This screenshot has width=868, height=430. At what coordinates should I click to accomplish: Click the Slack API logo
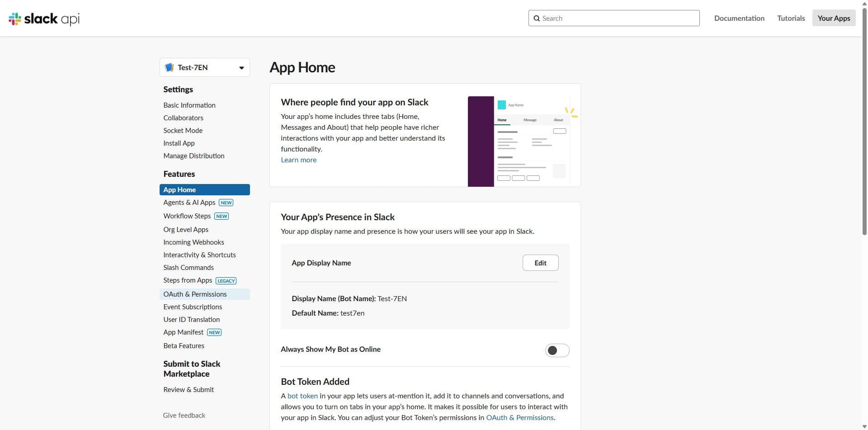tap(44, 19)
